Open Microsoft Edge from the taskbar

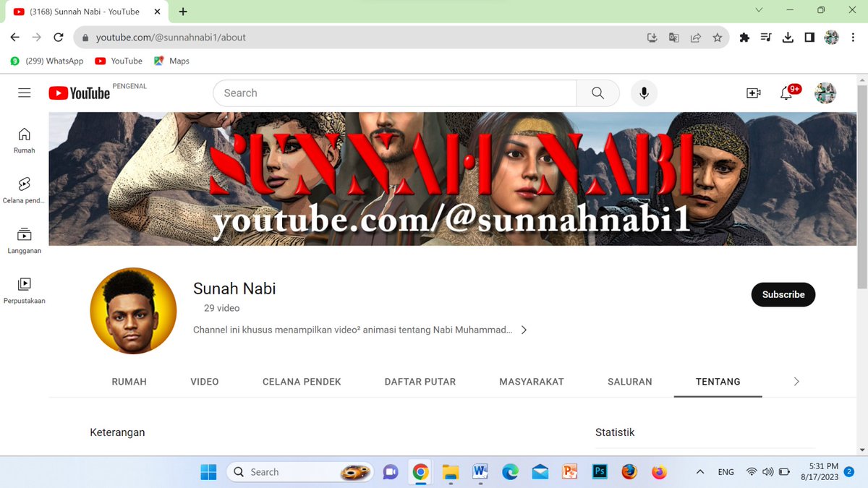pos(510,472)
